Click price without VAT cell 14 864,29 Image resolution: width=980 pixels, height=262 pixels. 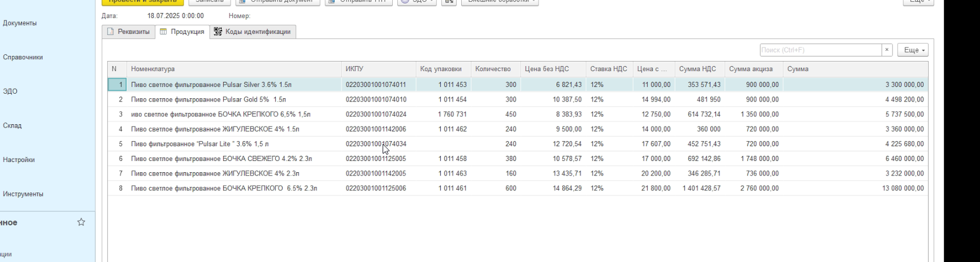coord(553,188)
